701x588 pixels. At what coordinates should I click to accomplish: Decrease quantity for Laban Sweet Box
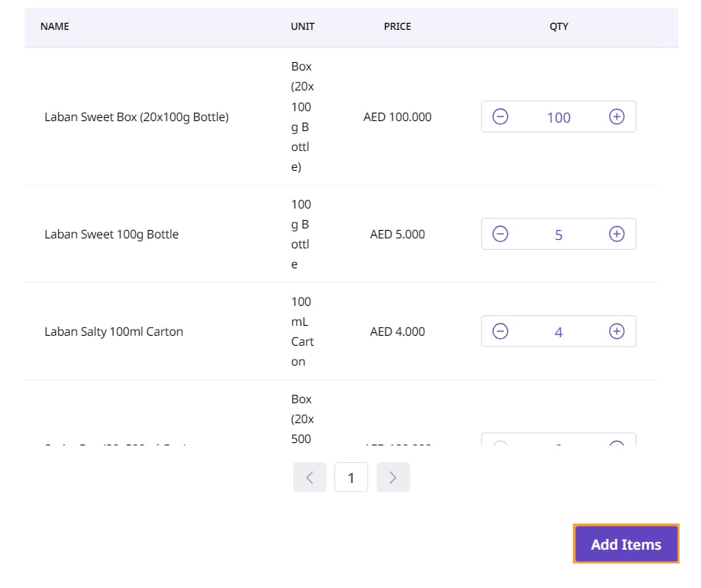(x=500, y=117)
